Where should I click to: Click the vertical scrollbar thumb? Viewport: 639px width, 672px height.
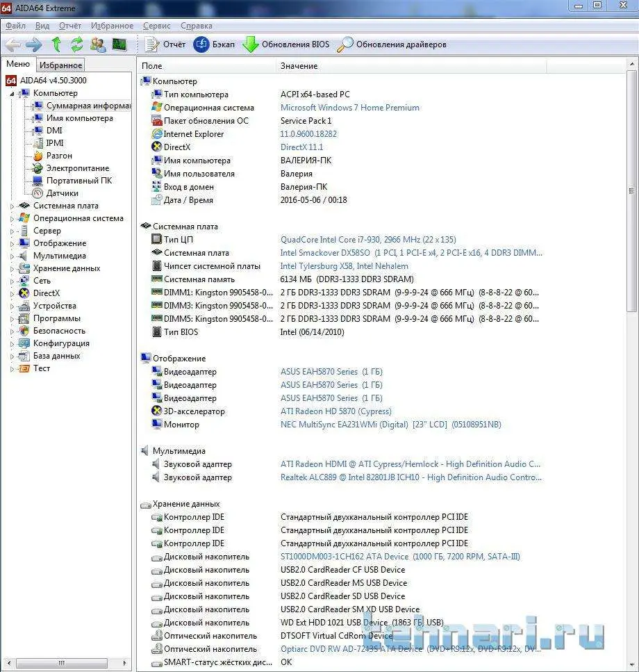tap(632, 191)
